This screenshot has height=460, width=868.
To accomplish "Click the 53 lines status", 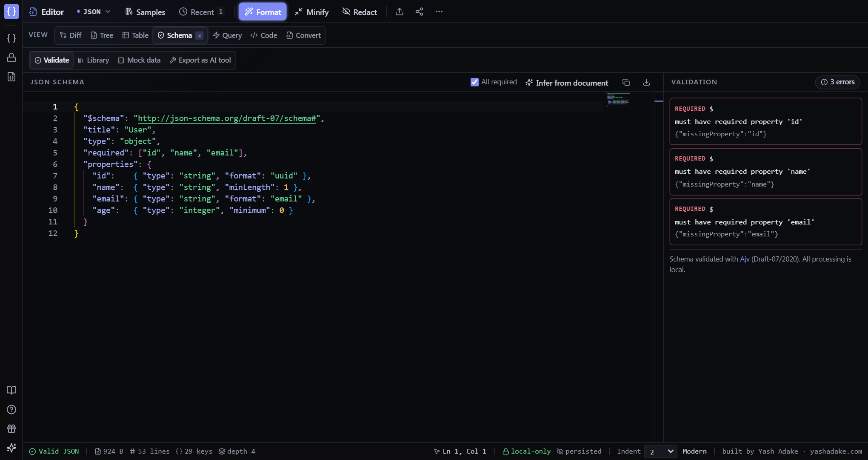I will [x=149, y=451].
